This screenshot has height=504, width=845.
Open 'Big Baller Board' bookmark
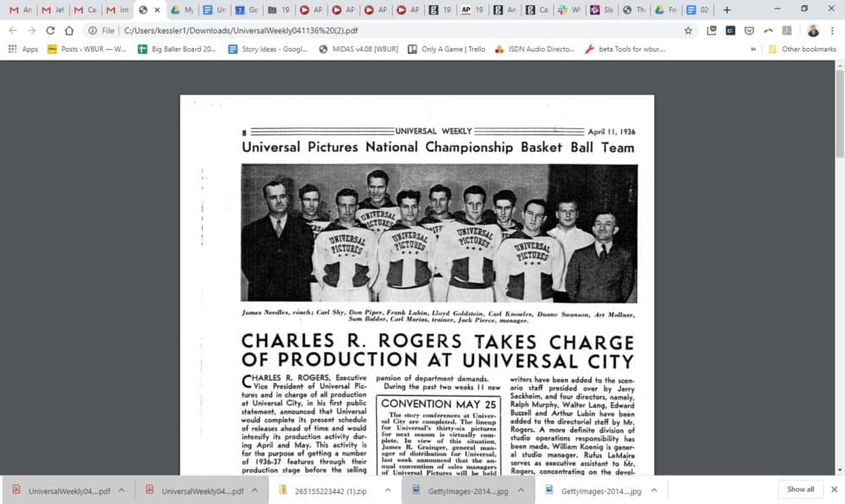[x=177, y=49]
